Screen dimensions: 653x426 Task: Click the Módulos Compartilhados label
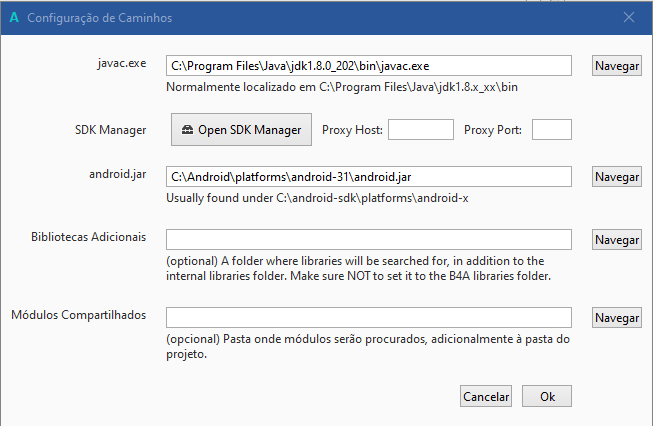point(79,316)
